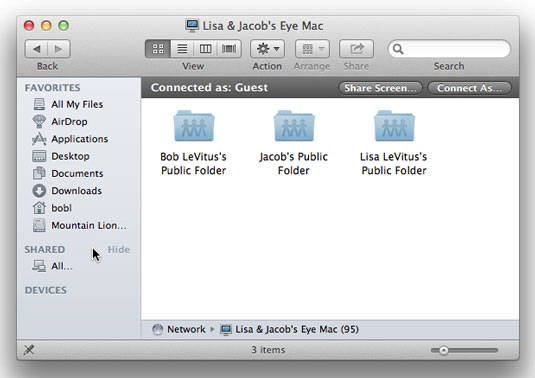
Task: Select bobl label in sidebar
Action: [x=61, y=208]
